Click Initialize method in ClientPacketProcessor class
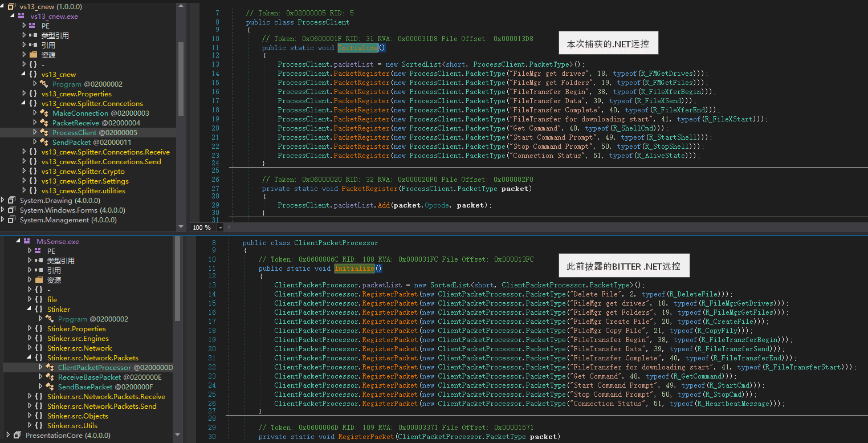Viewport: 868px width, 443px height. tap(354, 269)
